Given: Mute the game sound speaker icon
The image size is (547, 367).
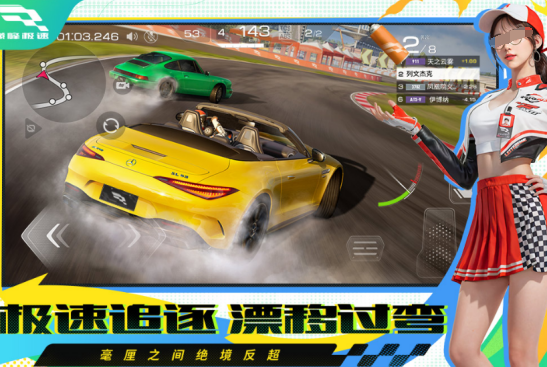Looking at the screenshot, I should point(132,36).
